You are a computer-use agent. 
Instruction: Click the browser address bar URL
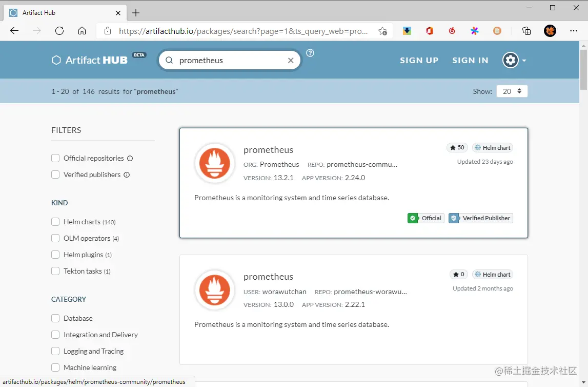243,31
